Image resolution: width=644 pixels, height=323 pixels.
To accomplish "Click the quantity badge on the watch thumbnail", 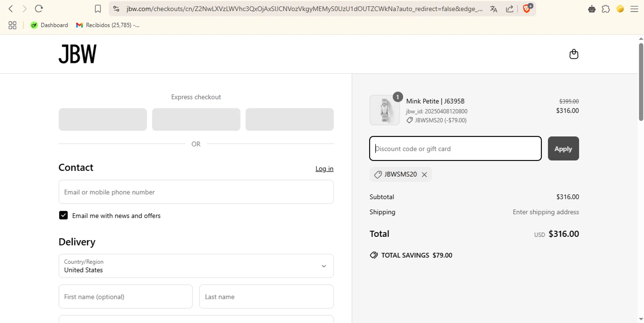I will tap(398, 97).
